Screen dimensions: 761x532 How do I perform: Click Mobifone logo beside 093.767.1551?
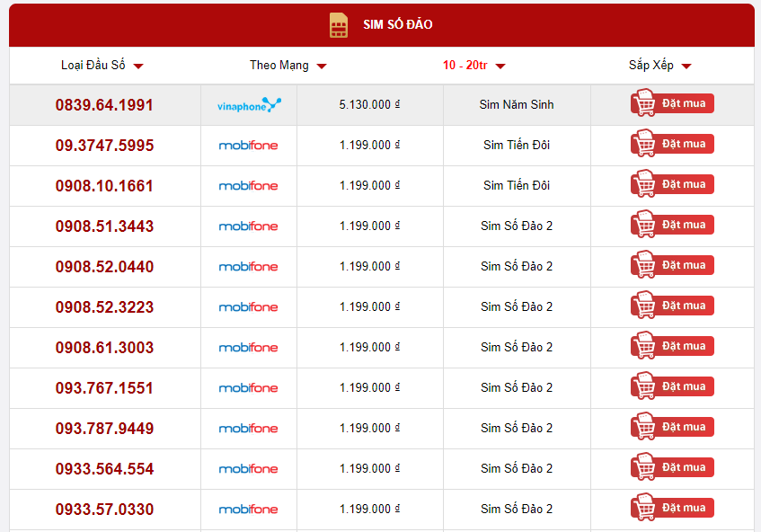tap(249, 388)
